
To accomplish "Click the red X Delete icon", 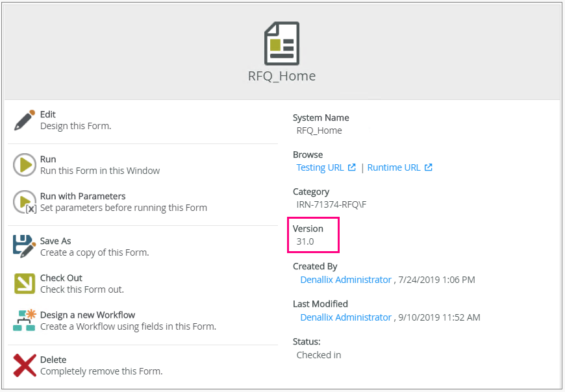I will [x=24, y=365].
